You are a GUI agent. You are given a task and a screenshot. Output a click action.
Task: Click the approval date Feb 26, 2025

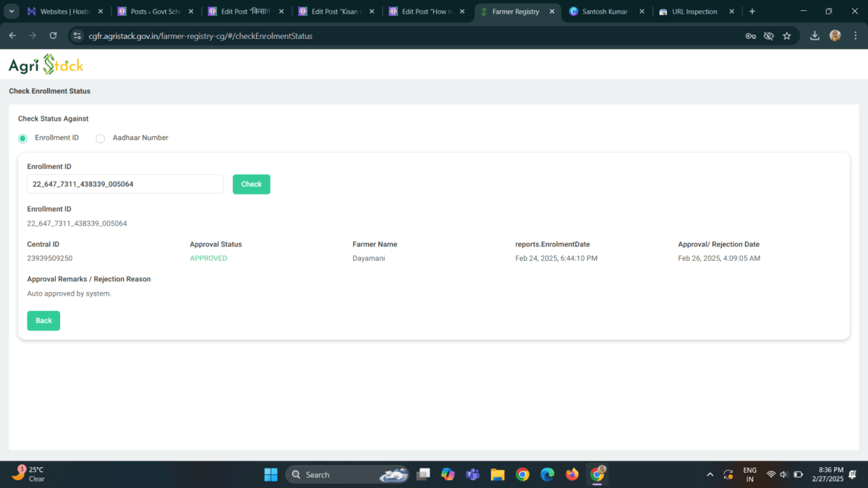pyautogui.click(x=719, y=258)
